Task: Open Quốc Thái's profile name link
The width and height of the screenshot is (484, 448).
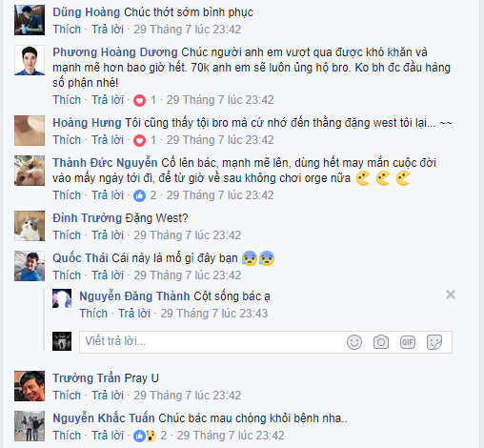Action: click(80, 258)
